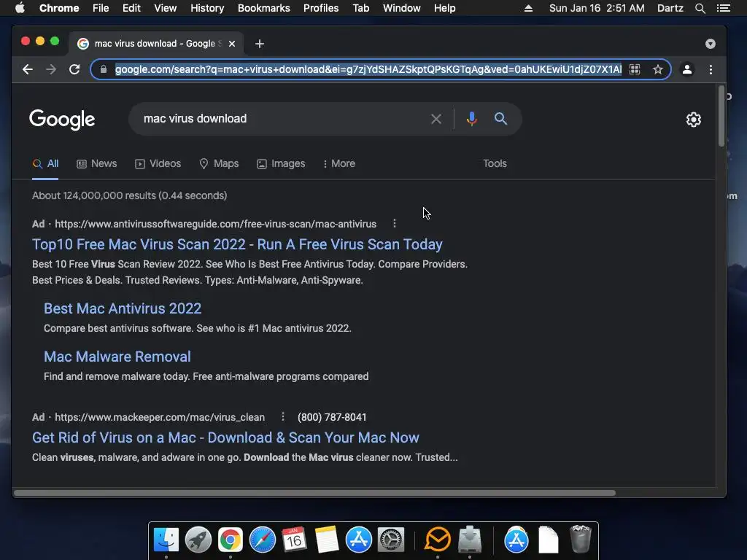This screenshot has height=560, width=747.
Task: Open the Profiles menu
Action: (321, 8)
